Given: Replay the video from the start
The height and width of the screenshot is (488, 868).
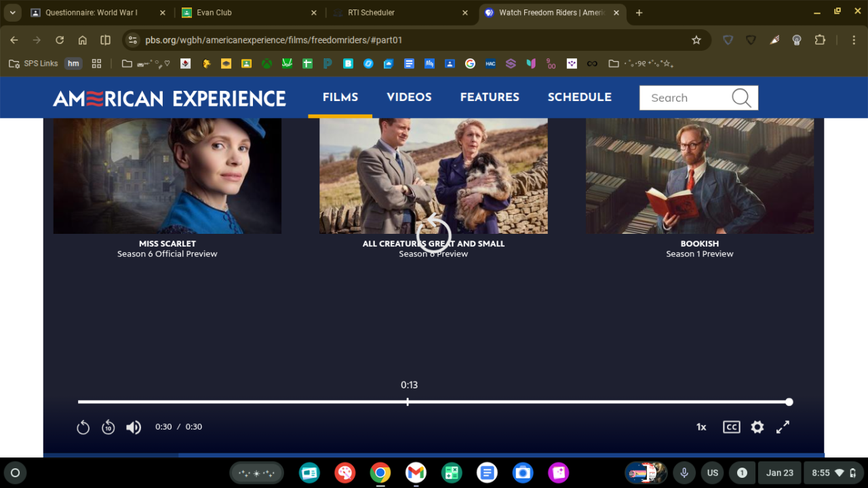Looking at the screenshot, I should tap(83, 427).
